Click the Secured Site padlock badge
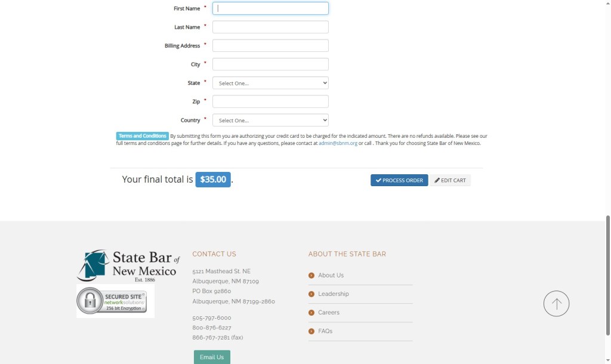The height and width of the screenshot is (364, 611). pyautogui.click(x=112, y=301)
